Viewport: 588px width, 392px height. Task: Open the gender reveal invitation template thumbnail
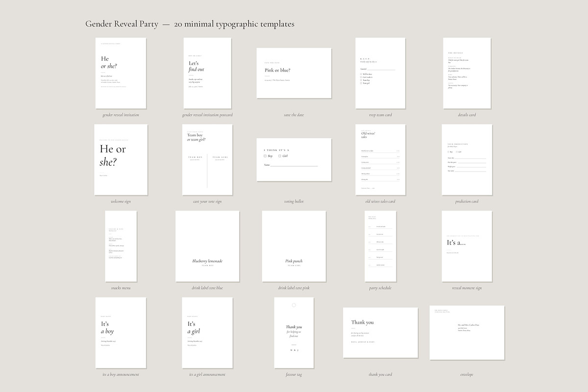121,73
